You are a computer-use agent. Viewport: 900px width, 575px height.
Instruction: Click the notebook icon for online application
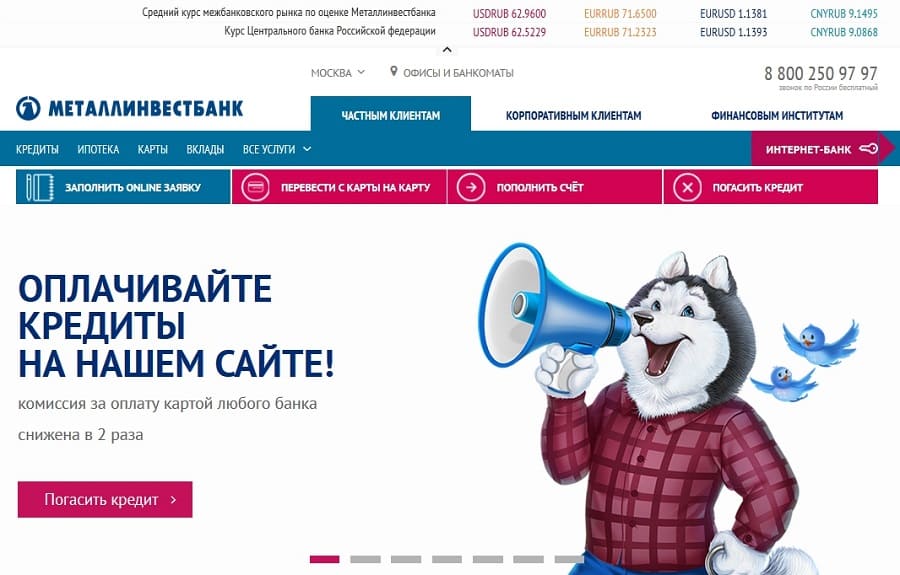click(x=40, y=187)
